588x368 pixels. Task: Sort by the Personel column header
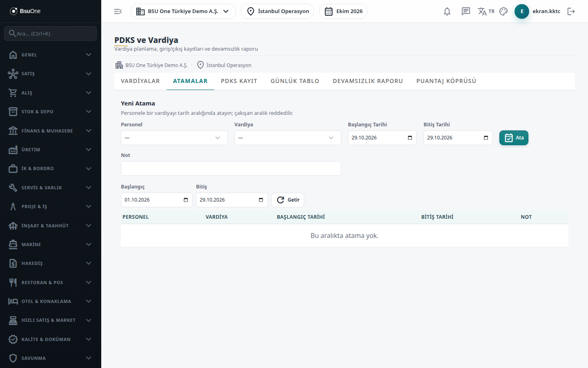(136, 217)
